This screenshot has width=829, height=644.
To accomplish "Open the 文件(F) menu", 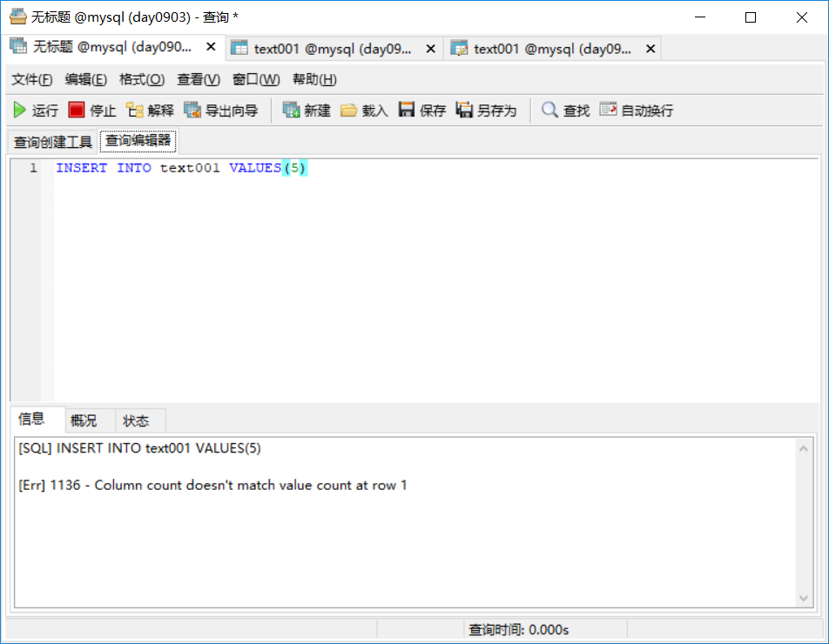I will [x=31, y=79].
